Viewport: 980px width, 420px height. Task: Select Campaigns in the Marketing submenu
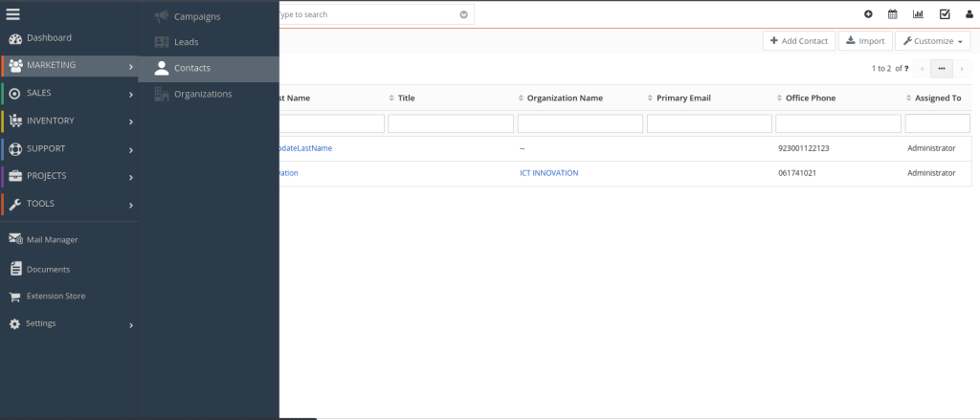[x=196, y=16]
